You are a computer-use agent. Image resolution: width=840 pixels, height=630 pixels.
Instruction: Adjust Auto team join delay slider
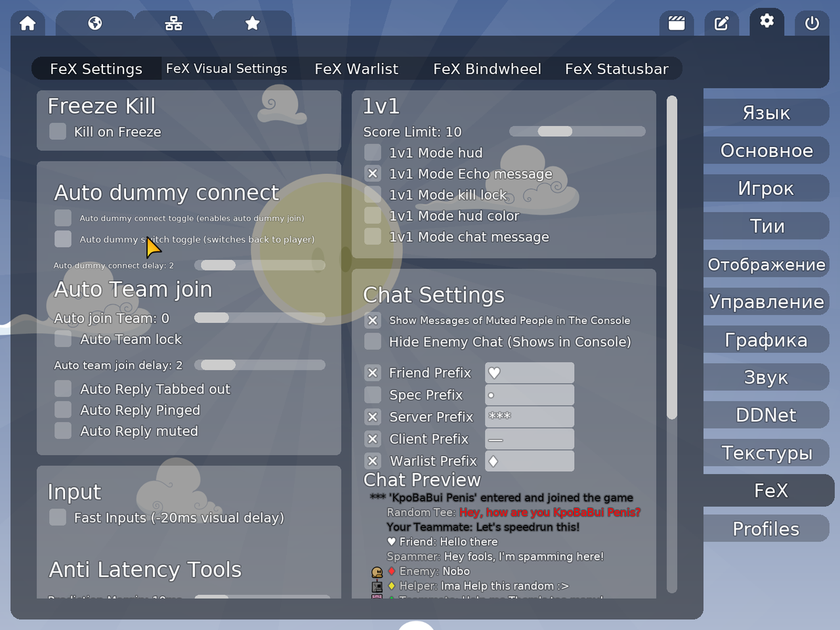260,365
